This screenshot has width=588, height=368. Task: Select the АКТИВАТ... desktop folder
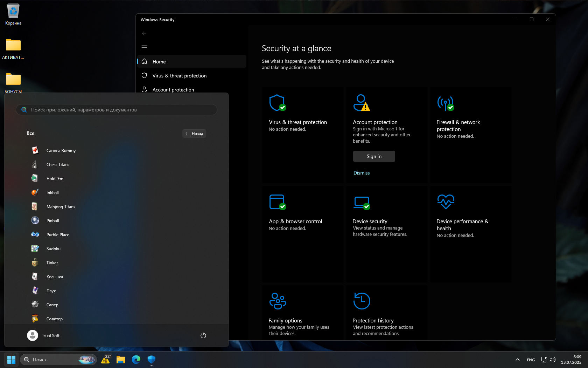(x=13, y=49)
